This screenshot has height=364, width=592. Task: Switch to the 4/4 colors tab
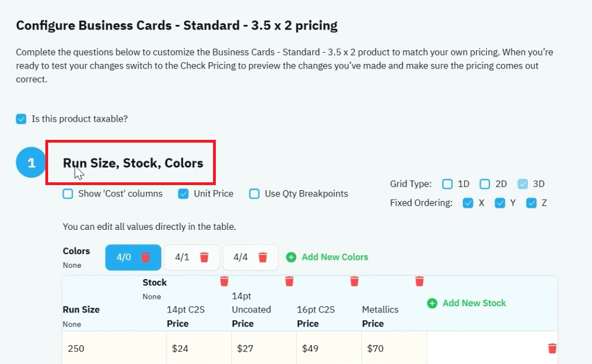(241, 257)
